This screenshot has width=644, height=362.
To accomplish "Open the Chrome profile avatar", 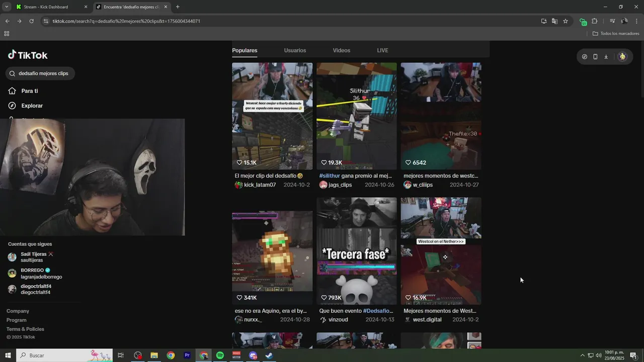I will (624, 21).
